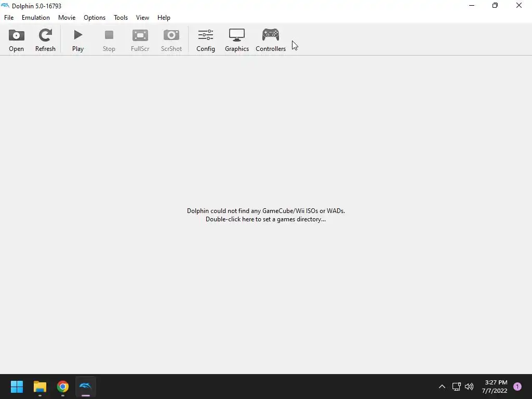
Task: Click the set games directory message
Action: click(x=265, y=215)
